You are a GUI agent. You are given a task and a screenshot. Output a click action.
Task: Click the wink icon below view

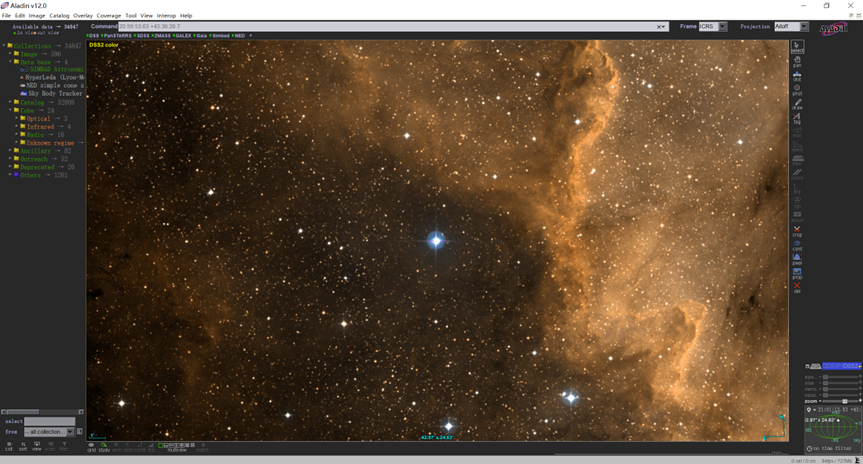point(116,447)
